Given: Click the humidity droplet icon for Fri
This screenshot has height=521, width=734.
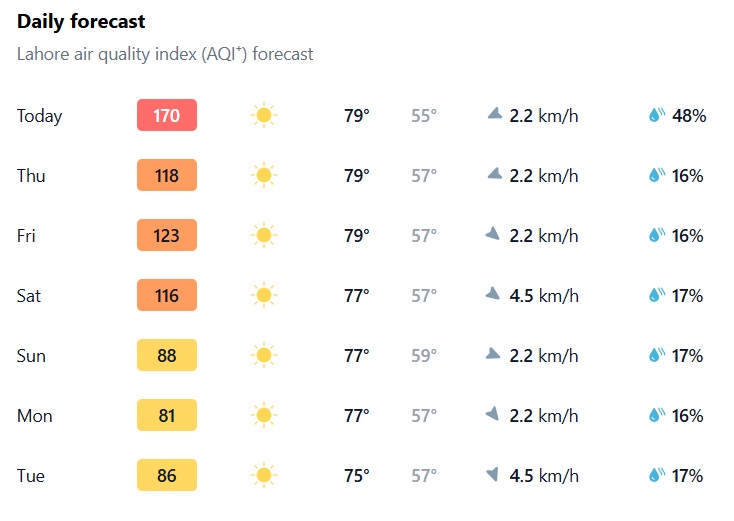Looking at the screenshot, I should pos(656,236).
